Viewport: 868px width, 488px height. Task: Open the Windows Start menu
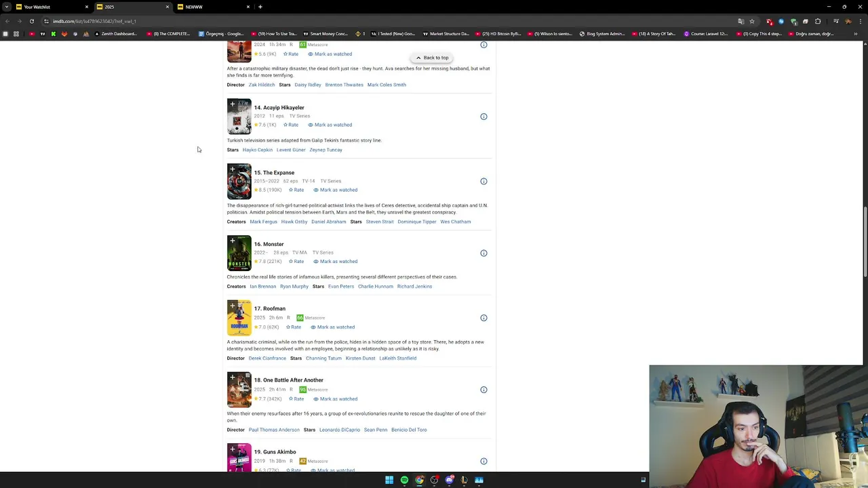(x=389, y=480)
